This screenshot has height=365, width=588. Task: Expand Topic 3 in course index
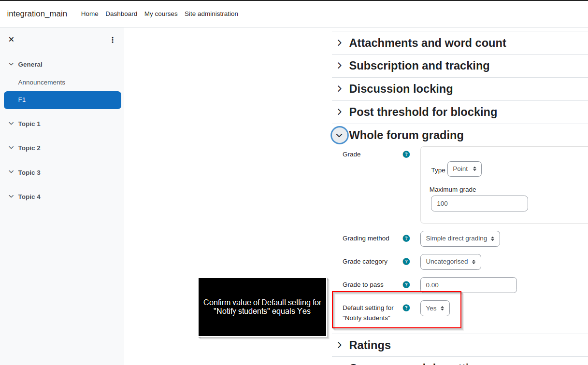(11, 172)
